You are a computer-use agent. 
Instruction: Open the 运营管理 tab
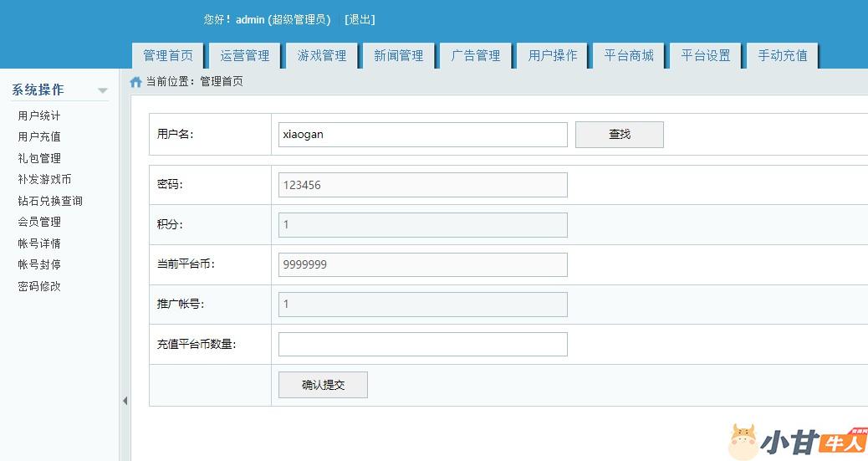[245, 55]
